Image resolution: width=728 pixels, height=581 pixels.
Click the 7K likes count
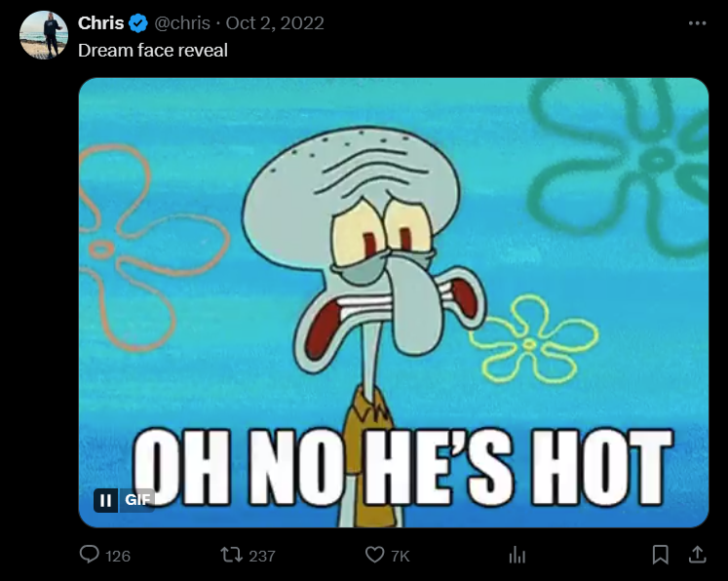click(401, 556)
